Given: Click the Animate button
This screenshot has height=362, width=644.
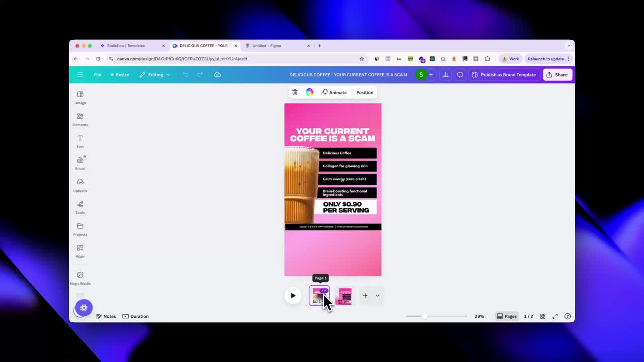Looking at the screenshot, I should point(334,92).
